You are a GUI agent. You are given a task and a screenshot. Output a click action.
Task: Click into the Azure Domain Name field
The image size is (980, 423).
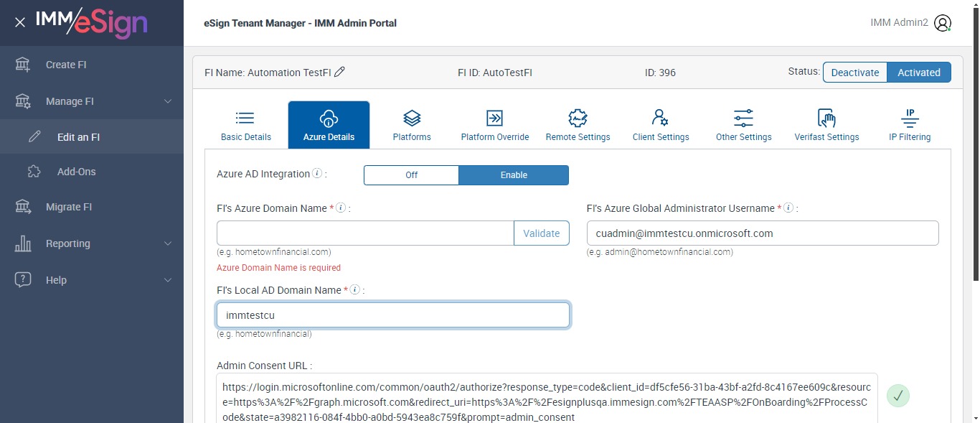[365, 233]
